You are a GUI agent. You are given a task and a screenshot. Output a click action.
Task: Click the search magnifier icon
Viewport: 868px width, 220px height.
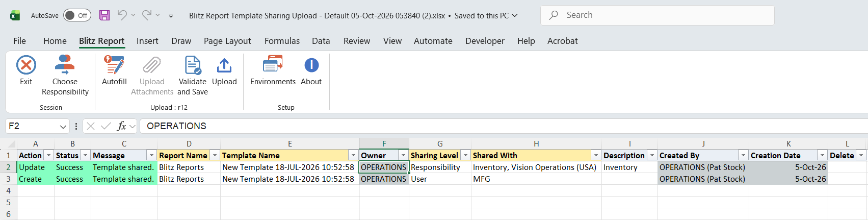(x=554, y=15)
